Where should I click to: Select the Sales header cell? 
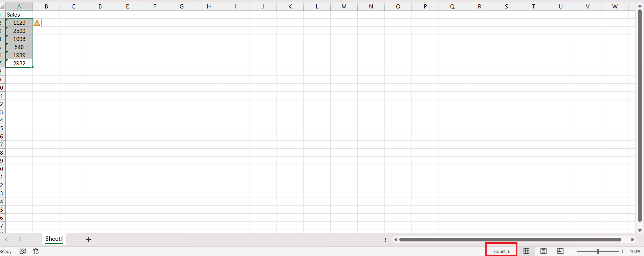click(x=19, y=15)
